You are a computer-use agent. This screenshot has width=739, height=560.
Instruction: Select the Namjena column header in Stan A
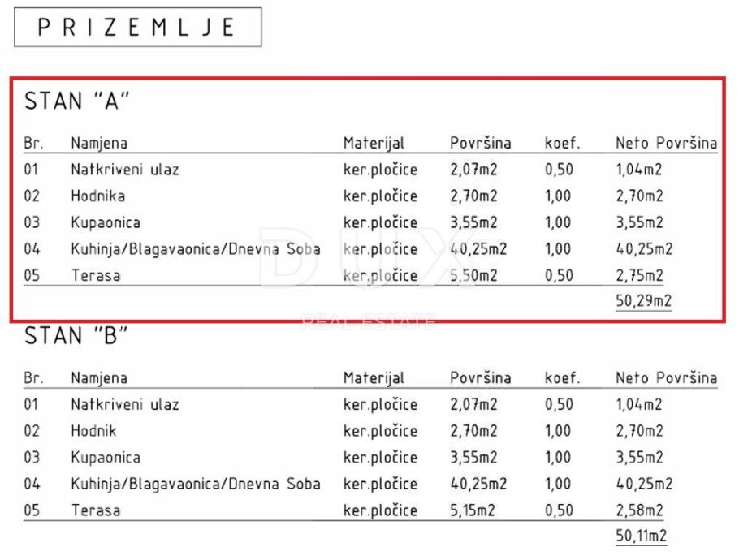[98, 144]
